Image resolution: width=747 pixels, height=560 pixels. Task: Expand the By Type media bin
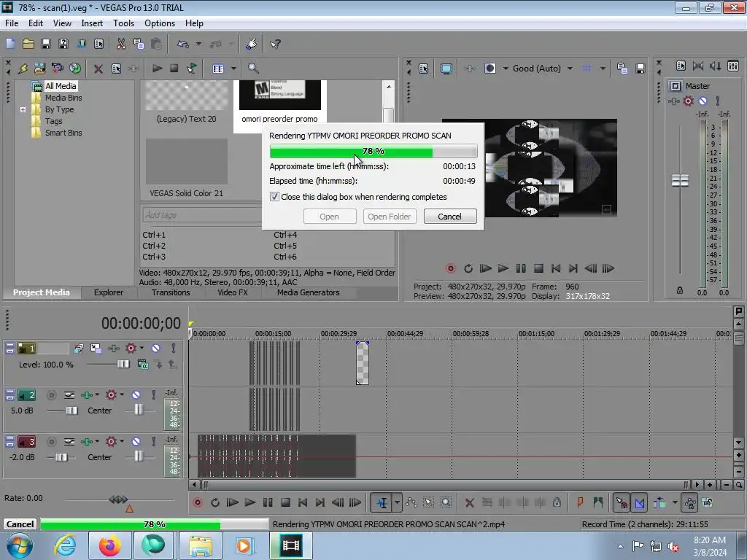click(23, 109)
